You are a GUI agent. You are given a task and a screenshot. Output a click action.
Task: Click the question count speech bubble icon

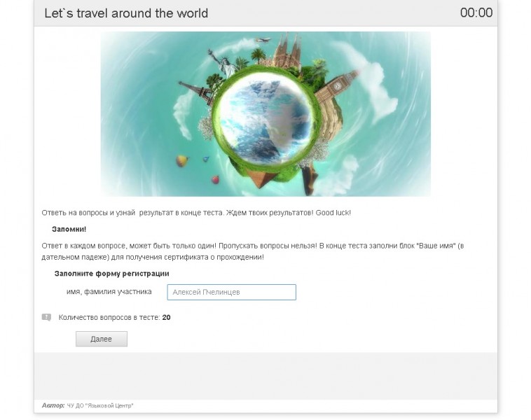coord(46,317)
